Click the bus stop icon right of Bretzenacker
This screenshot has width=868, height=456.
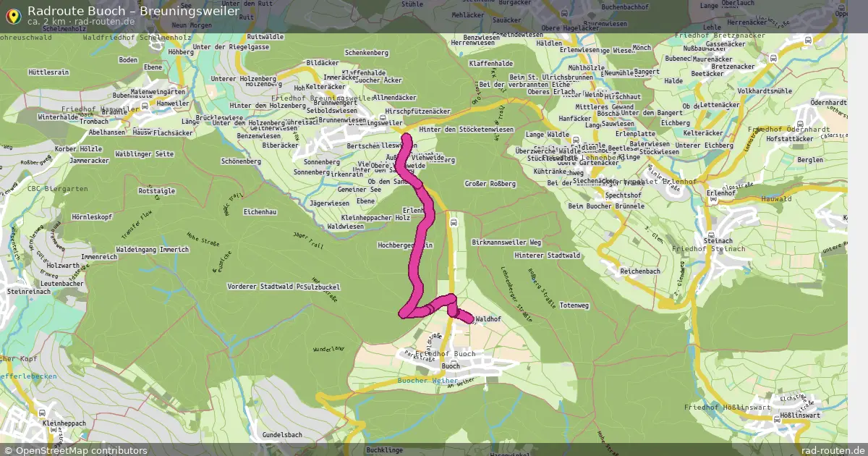pos(773,58)
